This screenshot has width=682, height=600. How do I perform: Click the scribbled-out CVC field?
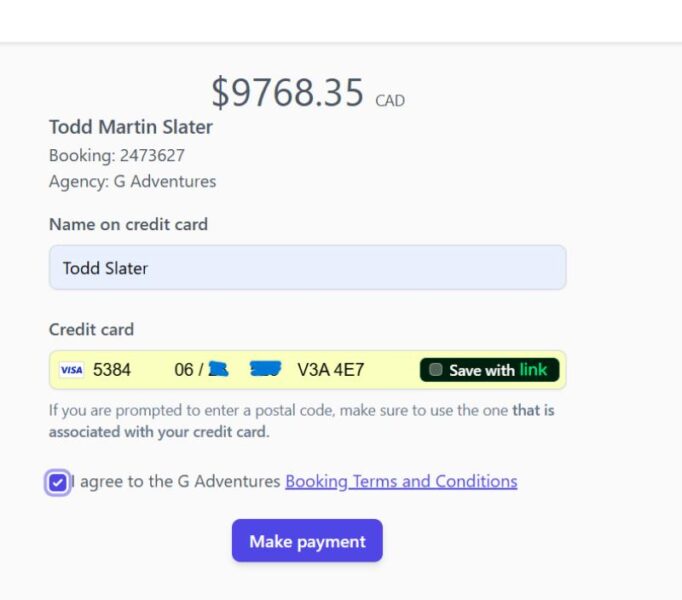pyautogui.click(x=265, y=369)
